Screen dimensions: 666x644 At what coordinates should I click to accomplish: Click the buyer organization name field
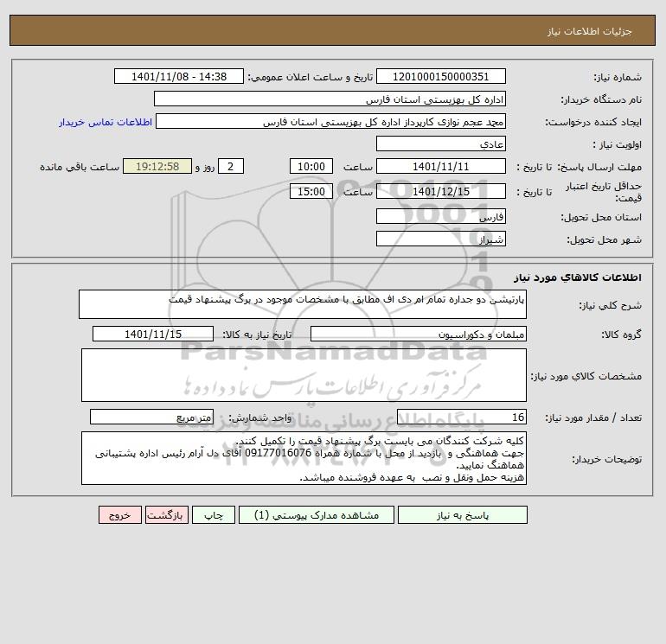[330, 99]
